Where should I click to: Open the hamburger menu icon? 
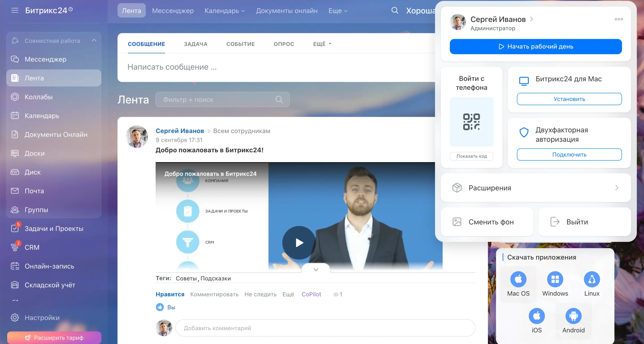[15, 10]
